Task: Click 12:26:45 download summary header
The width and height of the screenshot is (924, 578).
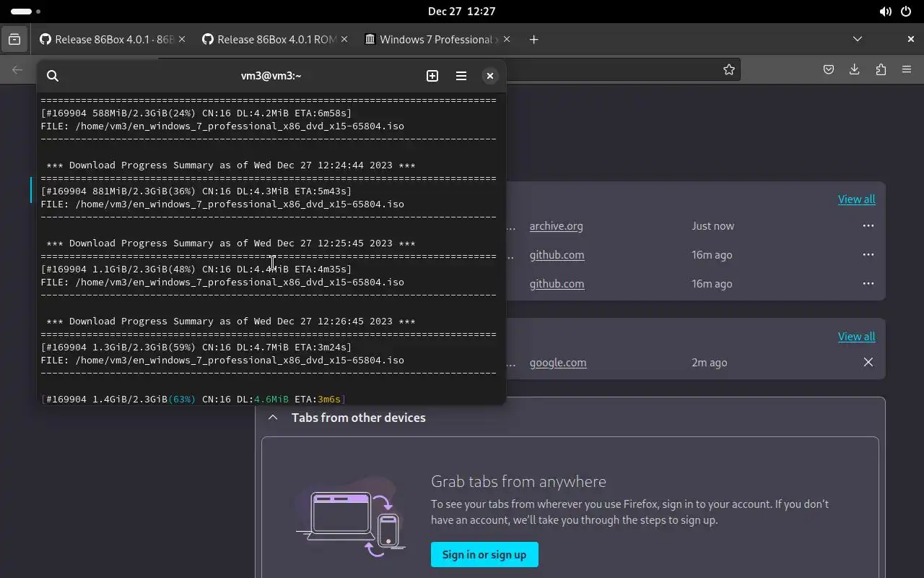Action: pyautogui.click(x=231, y=322)
